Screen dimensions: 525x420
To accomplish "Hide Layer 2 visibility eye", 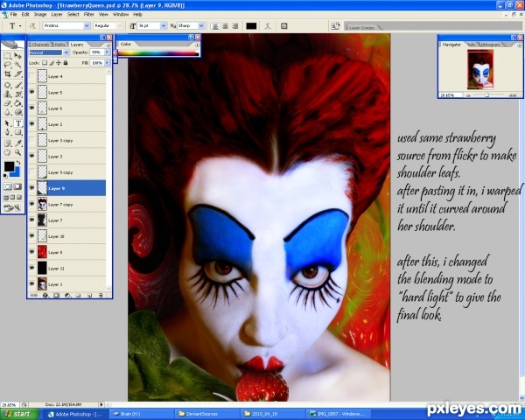I will (x=31, y=124).
